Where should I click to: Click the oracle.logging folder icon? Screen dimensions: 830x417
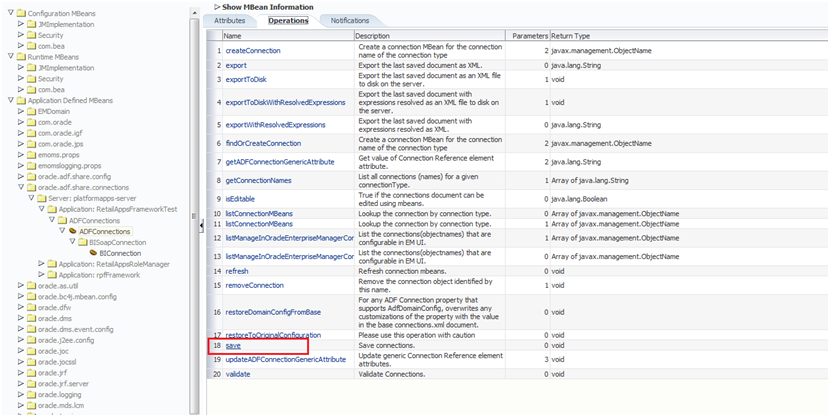pyautogui.click(x=31, y=395)
